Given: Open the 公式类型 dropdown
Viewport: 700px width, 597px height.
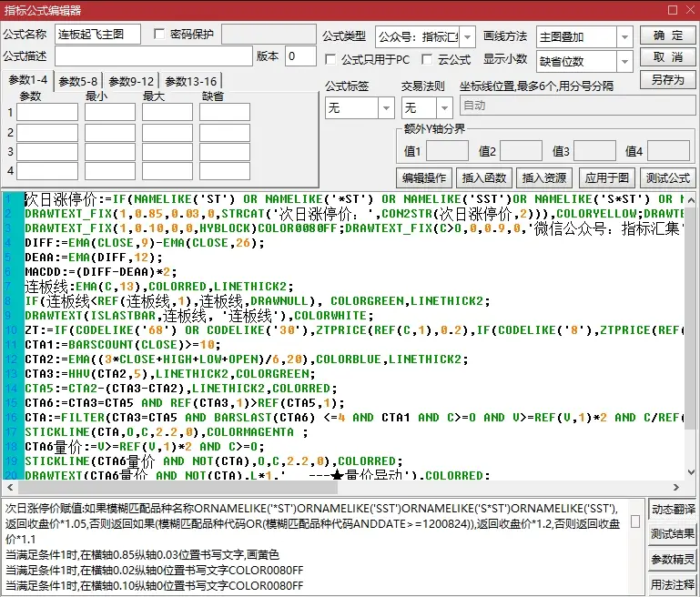Looking at the screenshot, I should [x=467, y=36].
